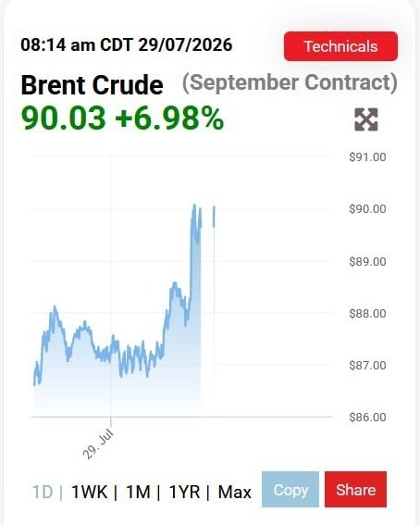420x525 pixels.
Task: Click the Copy button
Action: coord(290,490)
